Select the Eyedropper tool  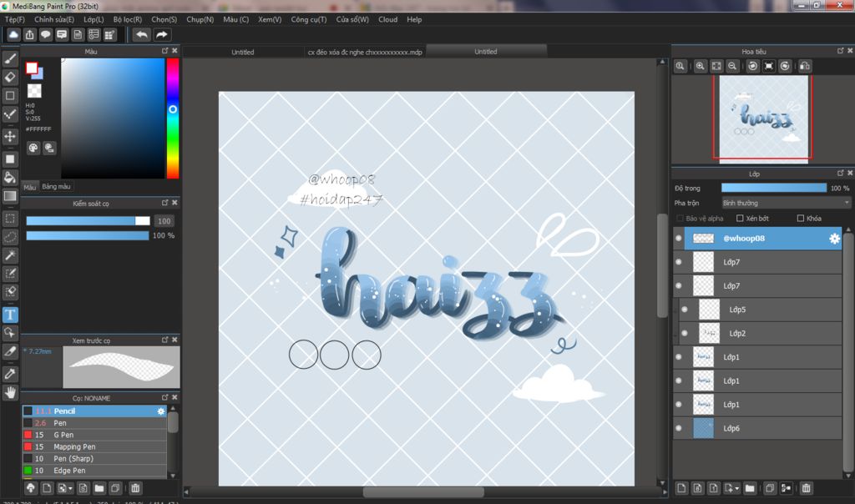click(10, 374)
